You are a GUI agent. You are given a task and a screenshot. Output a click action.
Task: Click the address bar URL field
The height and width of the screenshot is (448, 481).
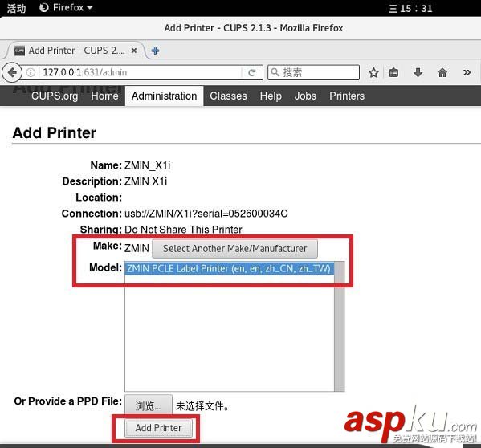pos(141,73)
